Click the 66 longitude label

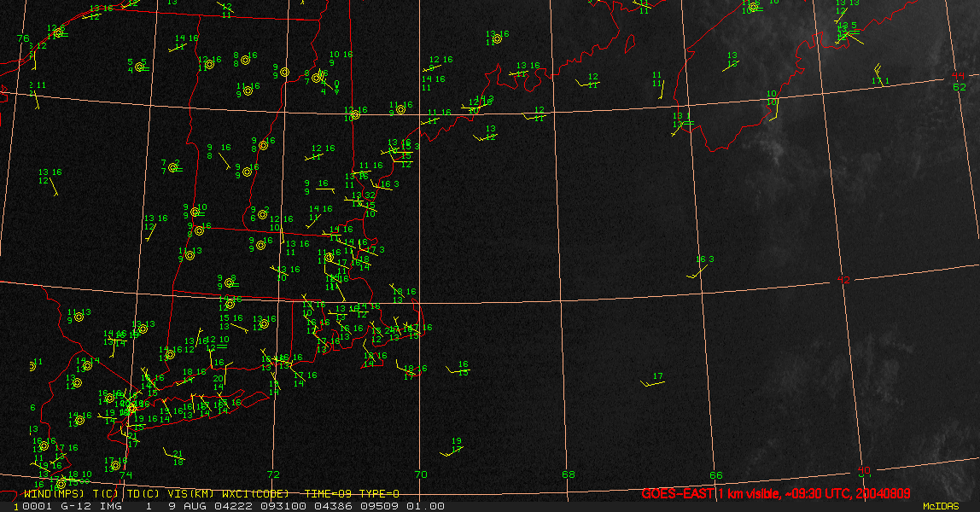[715, 475]
